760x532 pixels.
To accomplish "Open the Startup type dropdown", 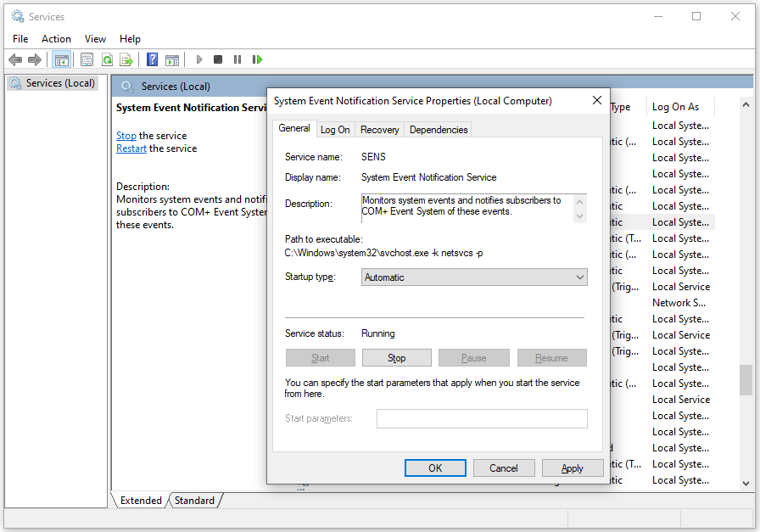I will click(474, 277).
